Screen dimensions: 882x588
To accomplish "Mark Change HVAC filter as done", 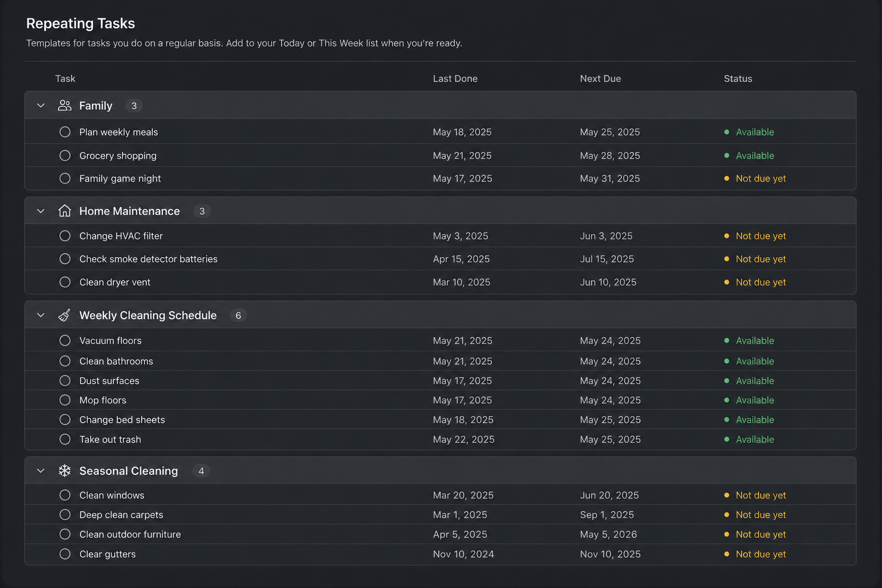I will [x=65, y=236].
